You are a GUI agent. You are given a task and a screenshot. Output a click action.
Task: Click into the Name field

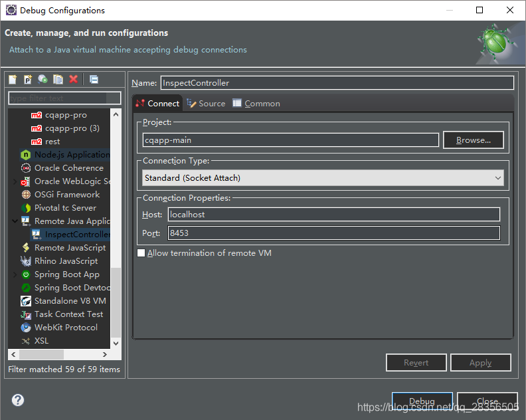point(337,83)
